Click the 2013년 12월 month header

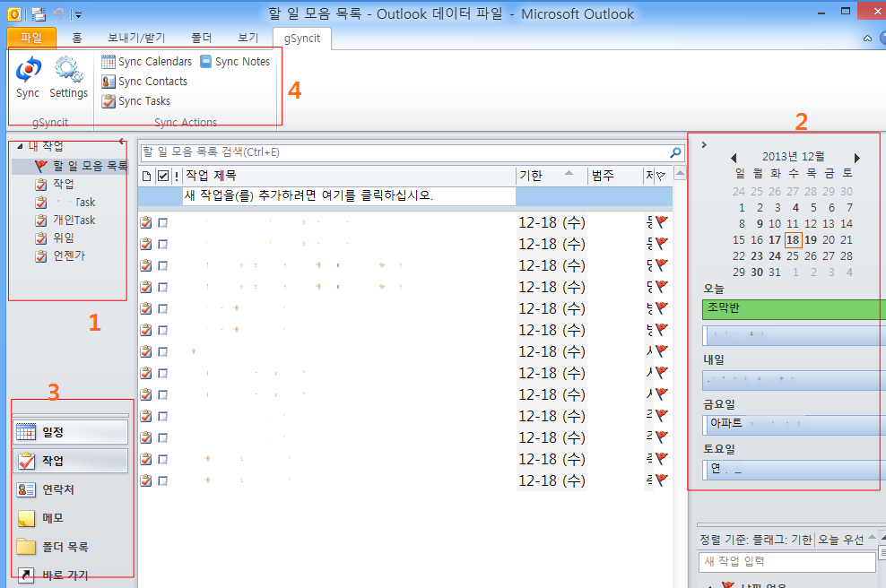click(794, 157)
